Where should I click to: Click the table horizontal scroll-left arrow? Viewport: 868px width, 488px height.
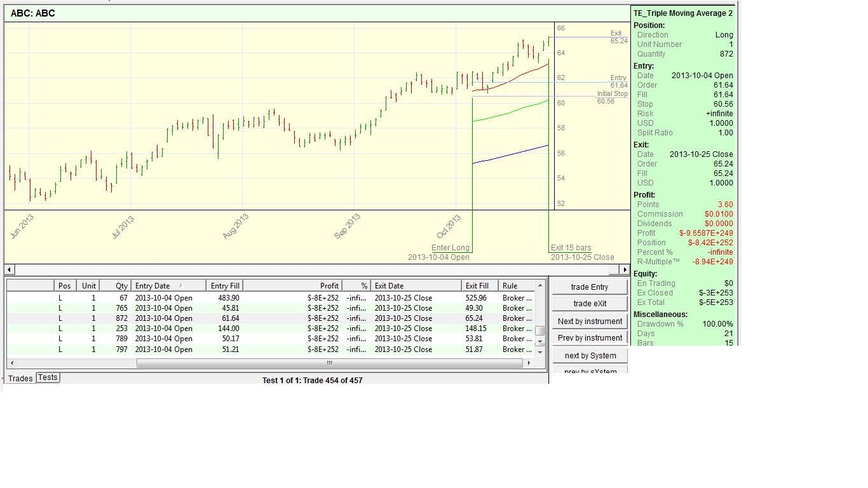[11, 363]
